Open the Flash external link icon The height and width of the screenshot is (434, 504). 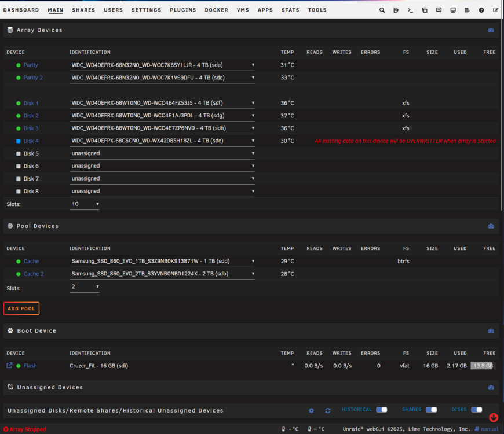9,365
